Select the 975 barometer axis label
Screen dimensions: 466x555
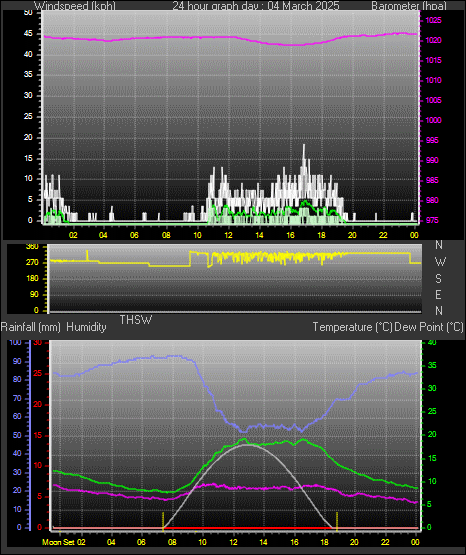[x=432, y=221]
